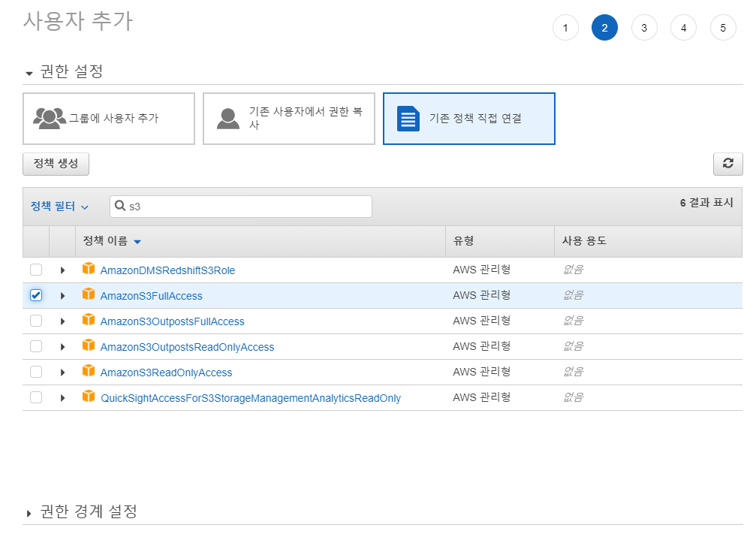
Task: Select the 기존 사용자에서 권한 복사 option
Action: (289, 119)
